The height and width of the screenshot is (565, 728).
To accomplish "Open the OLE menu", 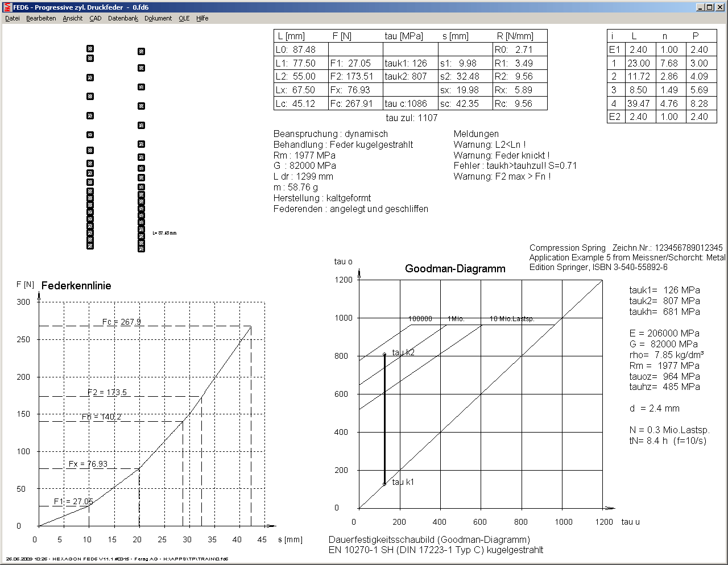I will click(184, 18).
